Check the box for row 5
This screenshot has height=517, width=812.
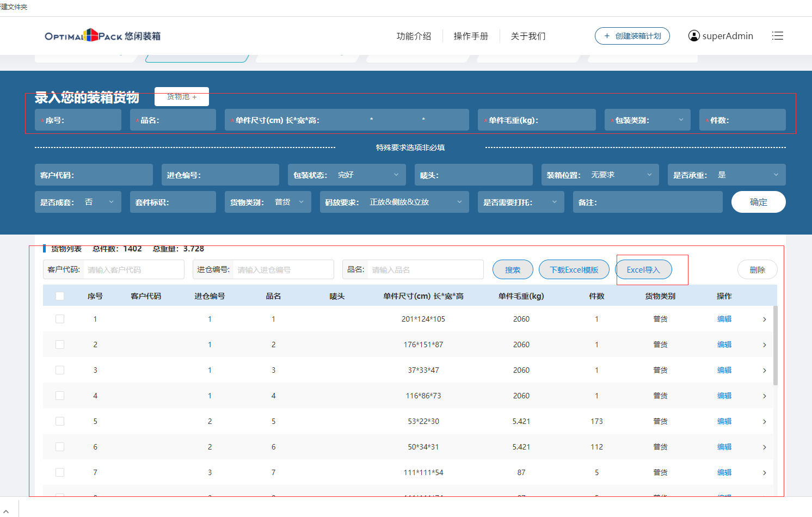(60, 421)
